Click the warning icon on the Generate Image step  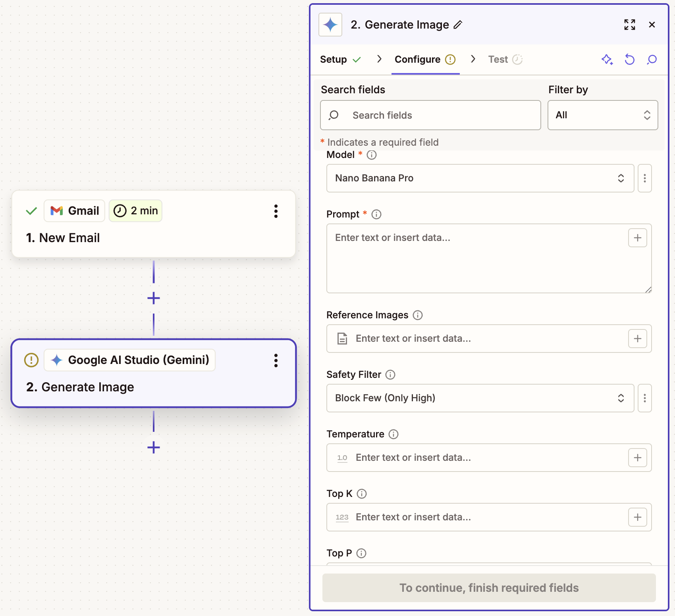click(x=31, y=360)
